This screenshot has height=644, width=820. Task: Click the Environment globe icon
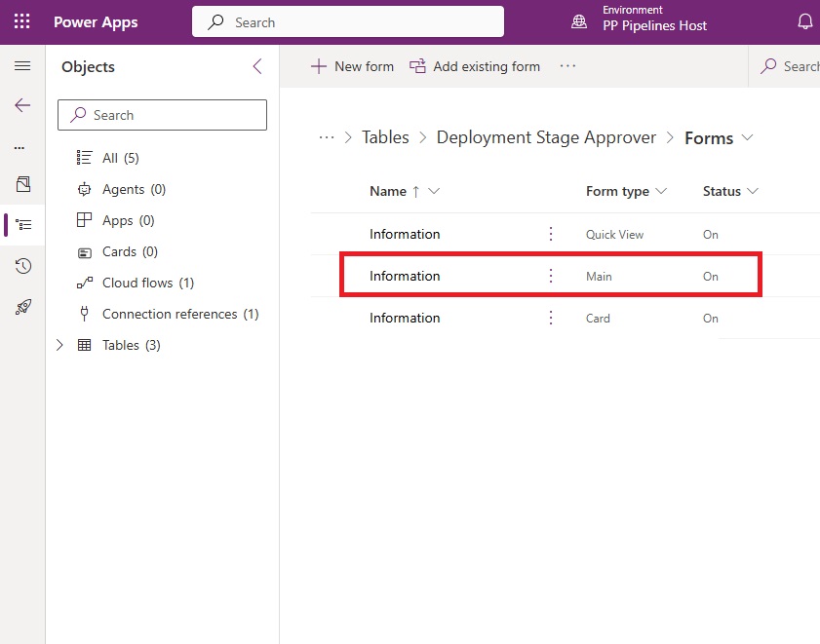(x=579, y=22)
